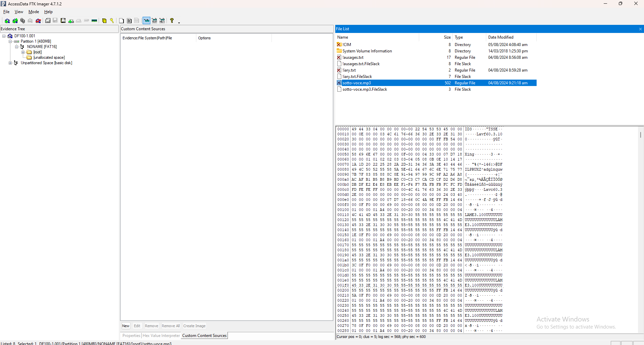Image resolution: width=644 pixels, height=345 pixels.
Task: Click the Remove Evidence Item icon
Action: pos(30,21)
